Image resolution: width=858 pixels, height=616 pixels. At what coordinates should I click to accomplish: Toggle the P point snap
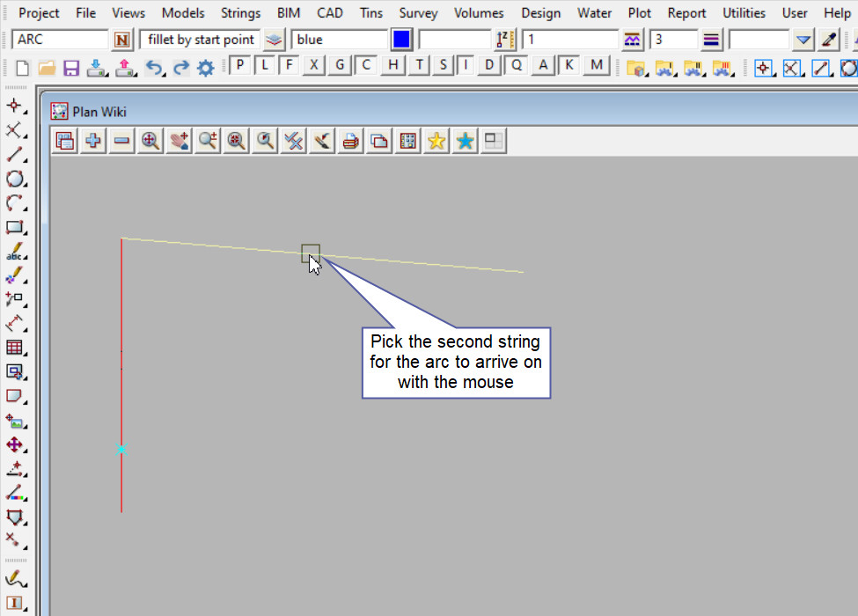tap(239, 65)
